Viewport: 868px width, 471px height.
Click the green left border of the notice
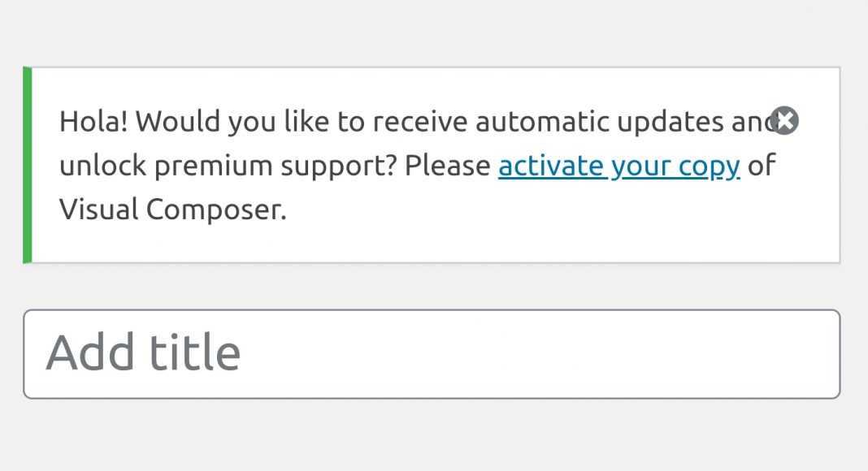[28, 166]
